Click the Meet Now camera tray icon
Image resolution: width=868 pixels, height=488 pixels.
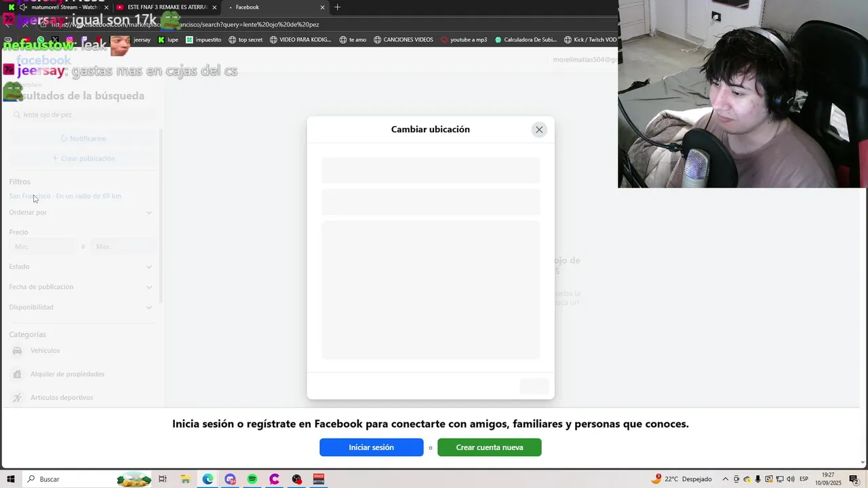pos(736,479)
